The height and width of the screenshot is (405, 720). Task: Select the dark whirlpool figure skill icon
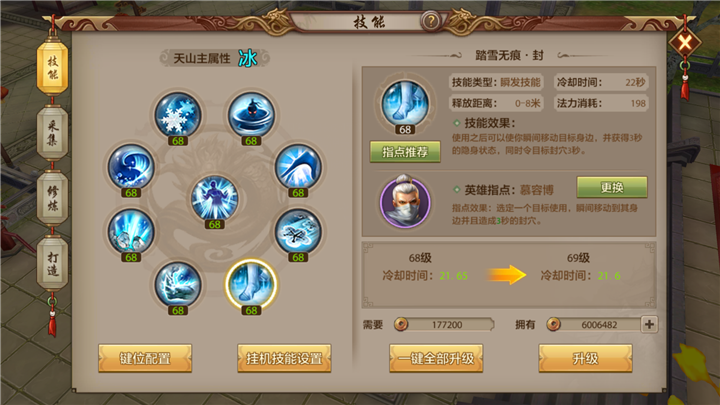[x=251, y=115]
